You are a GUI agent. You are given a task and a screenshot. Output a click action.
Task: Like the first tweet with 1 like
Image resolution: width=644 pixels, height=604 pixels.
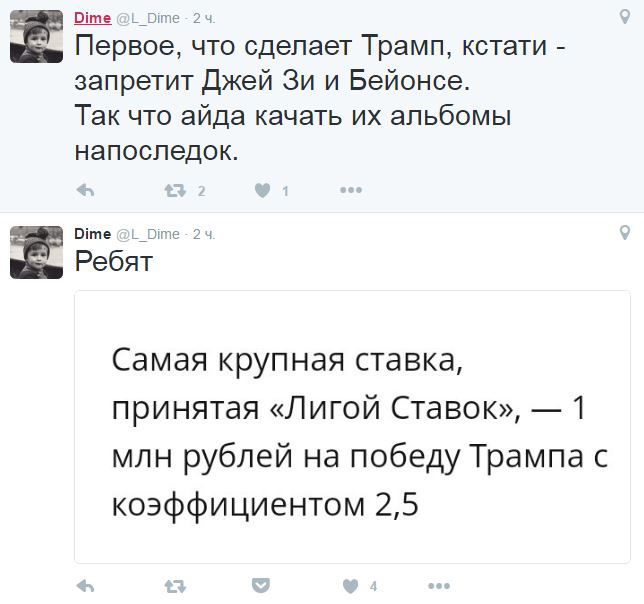coord(262,191)
